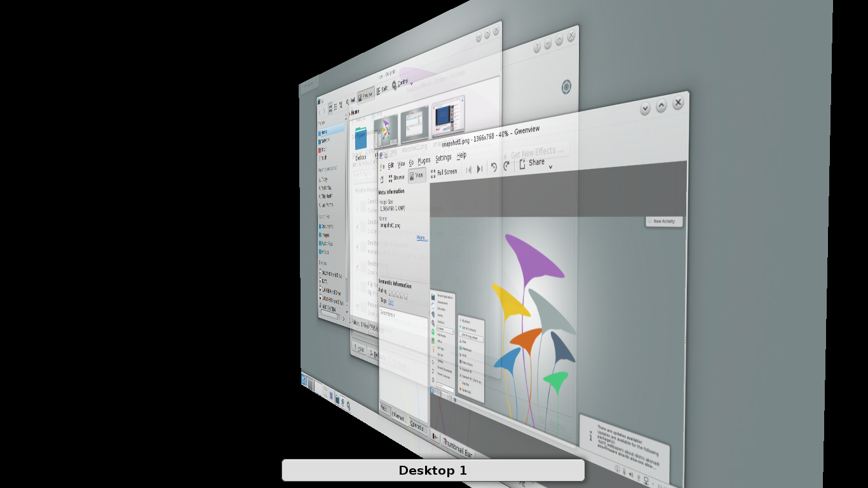Select Images in Dolphin Places panel
The image size is (868, 488).
coord(325,235)
